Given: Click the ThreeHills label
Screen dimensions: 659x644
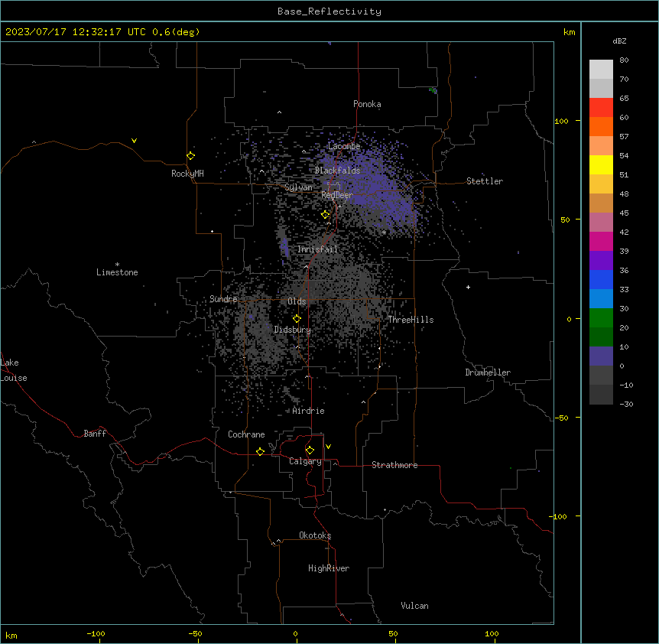Looking at the screenshot, I should [411, 320].
